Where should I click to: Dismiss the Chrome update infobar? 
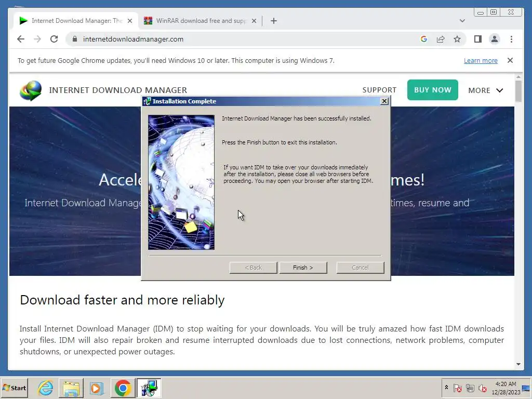510,60
